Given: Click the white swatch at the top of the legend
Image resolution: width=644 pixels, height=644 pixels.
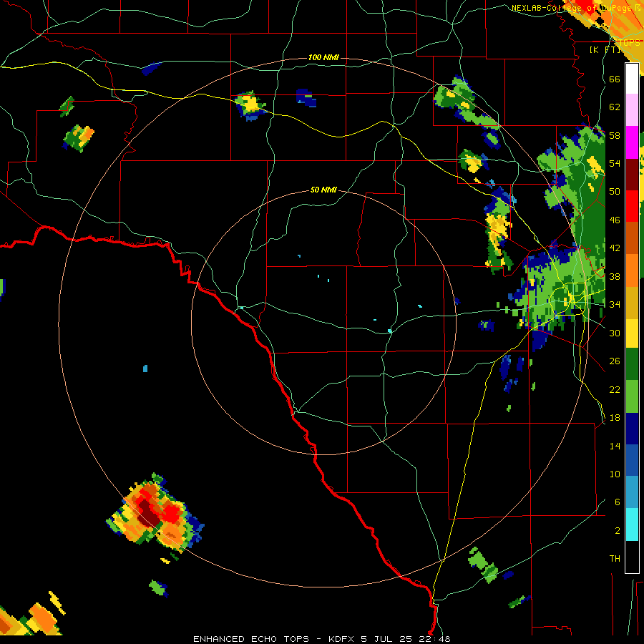Looking at the screenshot, I should (632, 79).
